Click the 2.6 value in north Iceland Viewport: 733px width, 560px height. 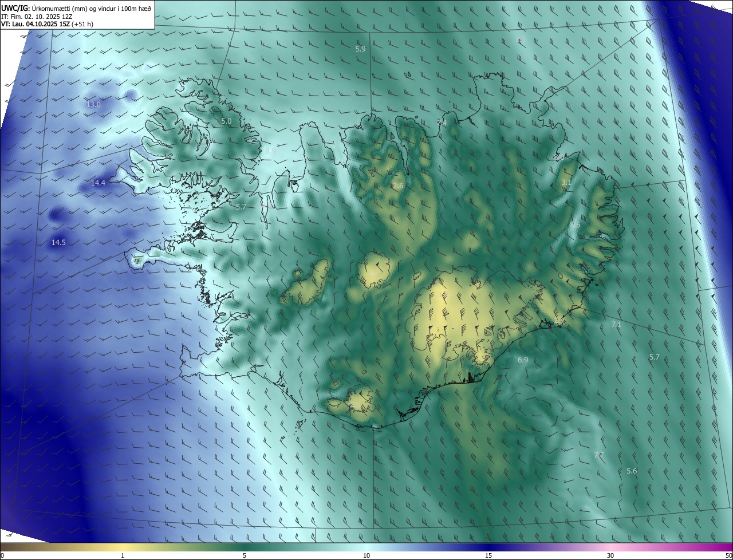[398, 186]
